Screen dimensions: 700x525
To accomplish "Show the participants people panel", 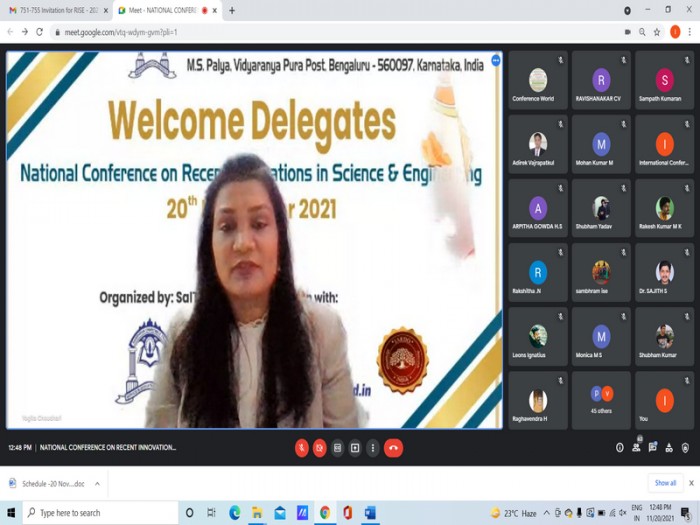I will pos(636,447).
